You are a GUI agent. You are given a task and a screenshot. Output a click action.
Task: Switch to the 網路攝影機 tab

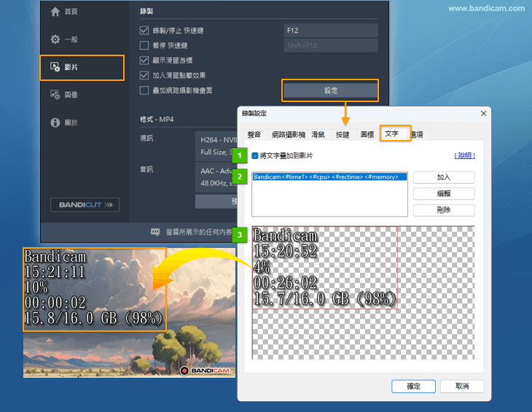(x=289, y=135)
